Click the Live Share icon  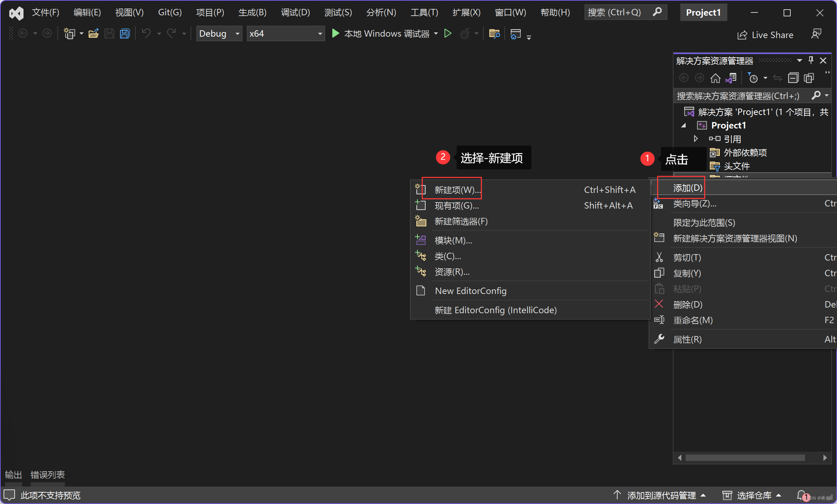pyautogui.click(x=742, y=35)
